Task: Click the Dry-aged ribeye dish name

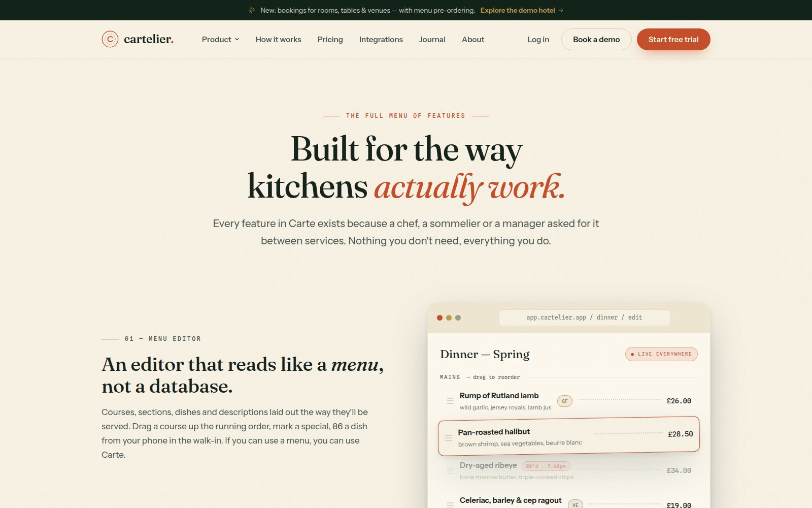Action: pos(488,465)
